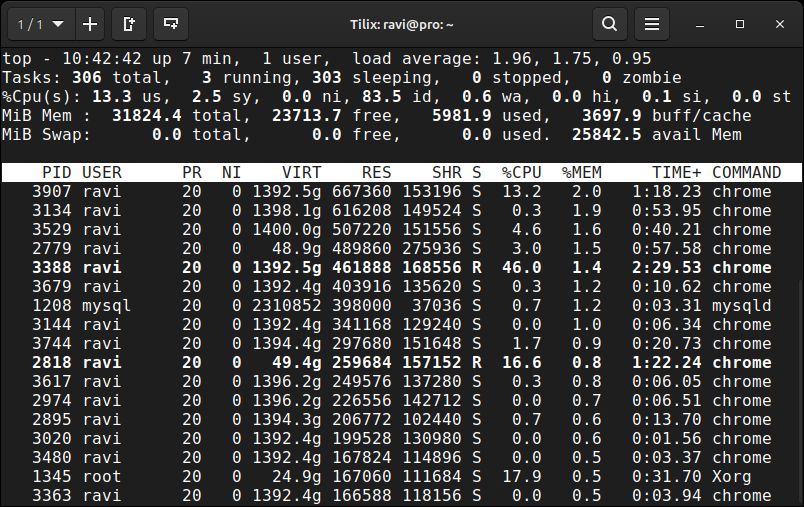The height and width of the screenshot is (507, 804).
Task: Open the hamburger menu
Action: tap(652, 24)
